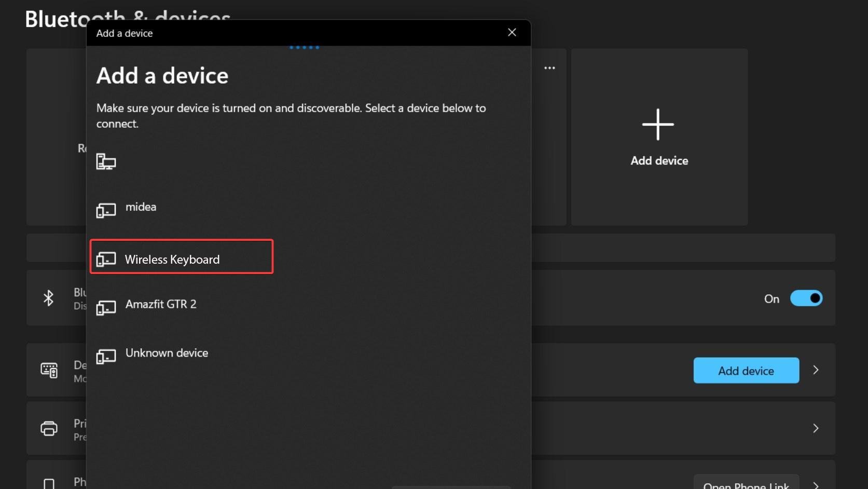Select the unnamed device icon above midea
The image size is (868, 489).
point(106,162)
